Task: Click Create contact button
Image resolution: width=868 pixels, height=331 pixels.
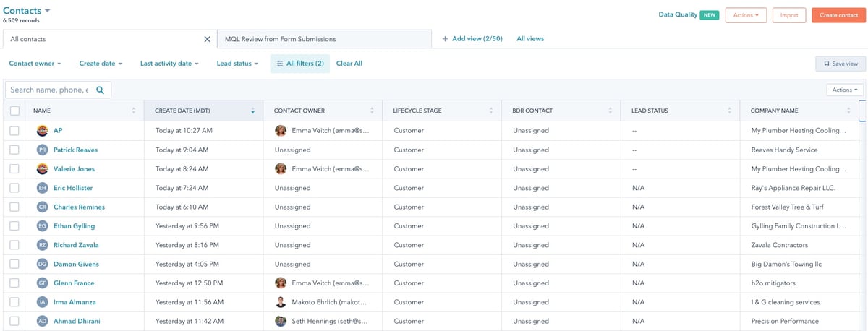Action: coord(838,15)
